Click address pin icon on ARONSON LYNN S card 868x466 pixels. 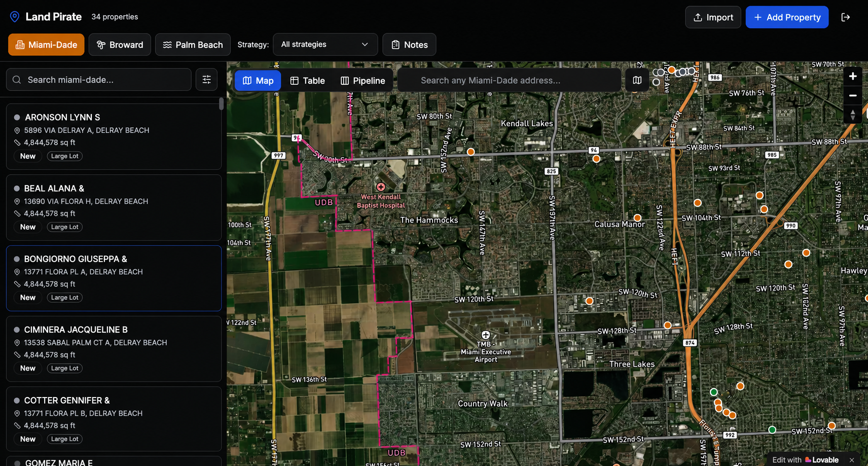[17, 130]
